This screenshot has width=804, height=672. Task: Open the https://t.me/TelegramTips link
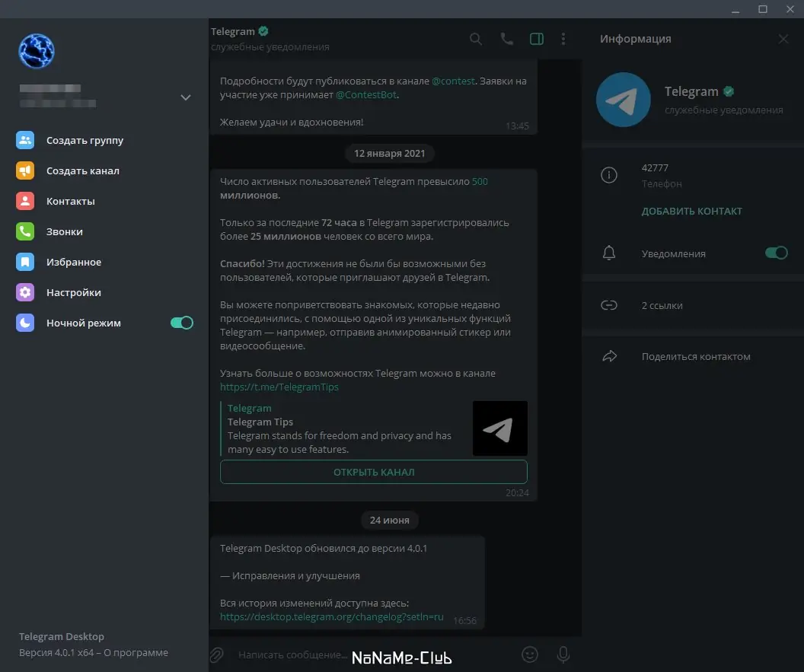[x=279, y=387]
